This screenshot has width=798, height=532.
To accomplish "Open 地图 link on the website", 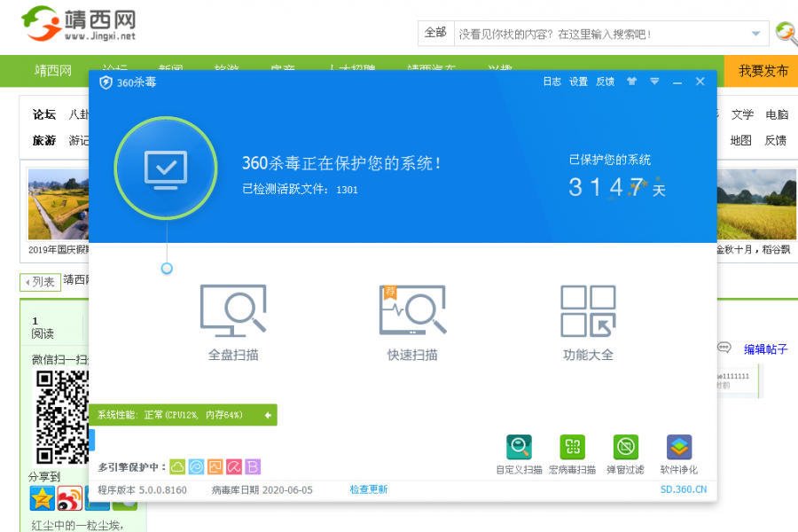I will tap(741, 140).
